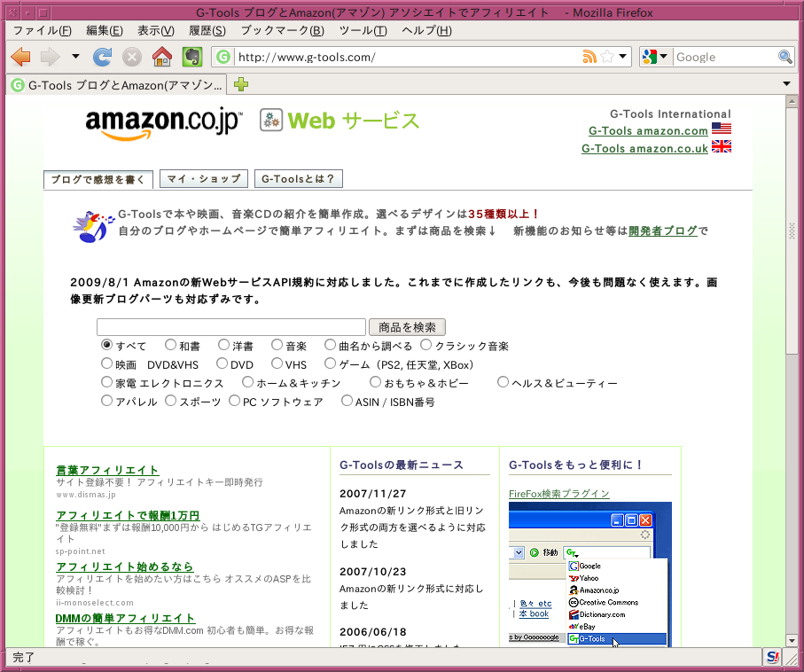The height and width of the screenshot is (672, 804).
Task: Click the grey Stop loading button
Action: click(x=132, y=57)
